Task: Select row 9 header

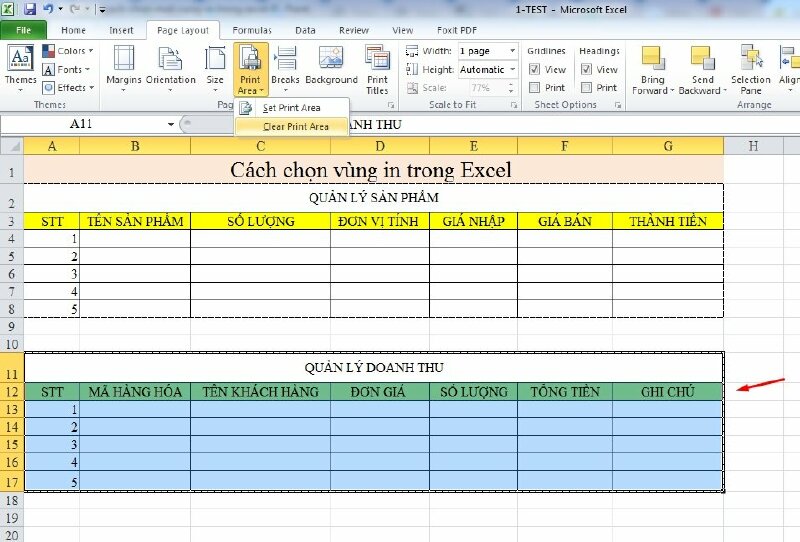Action: pos(12,326)
